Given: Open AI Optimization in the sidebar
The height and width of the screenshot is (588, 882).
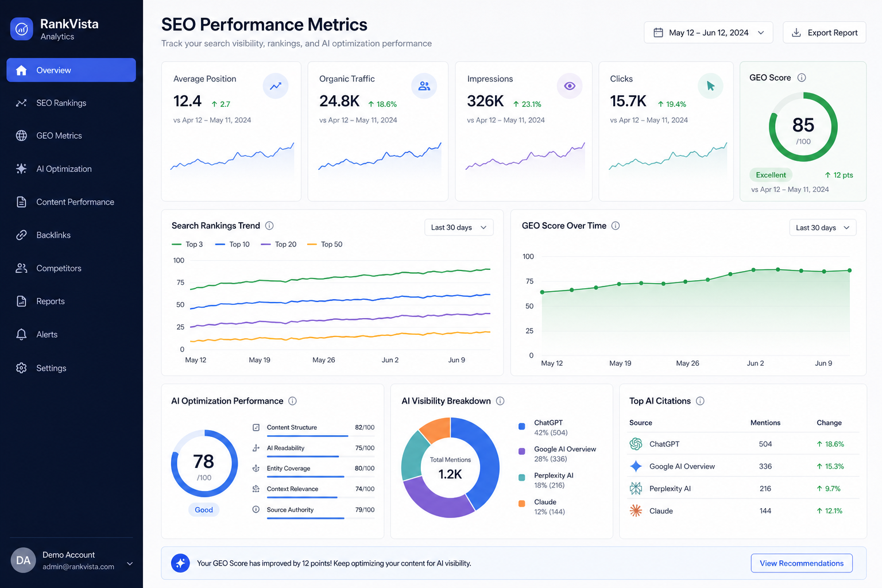Looking at the screenshot, I should pyautogui.click(x=71, y=169).
